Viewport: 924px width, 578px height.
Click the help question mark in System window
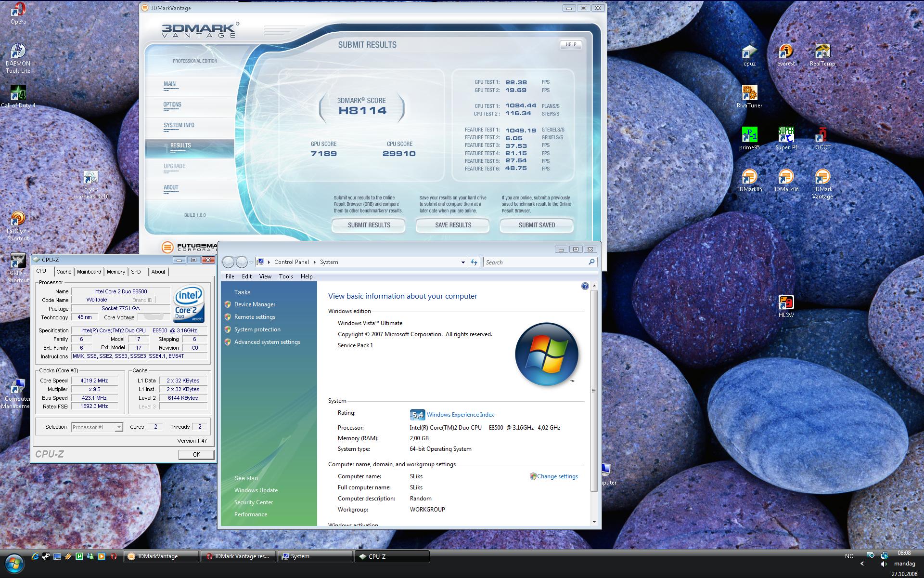tap(585, 286)
